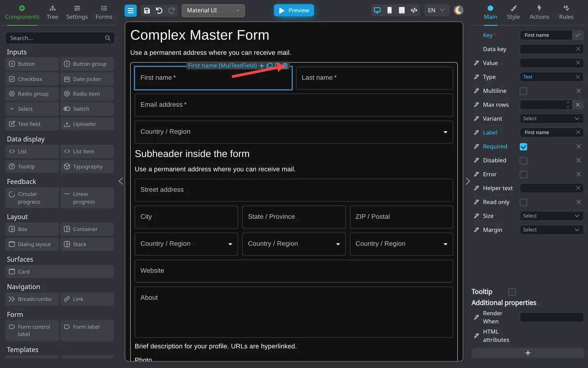Click the pencil icon beside Label

pos(477,132)
